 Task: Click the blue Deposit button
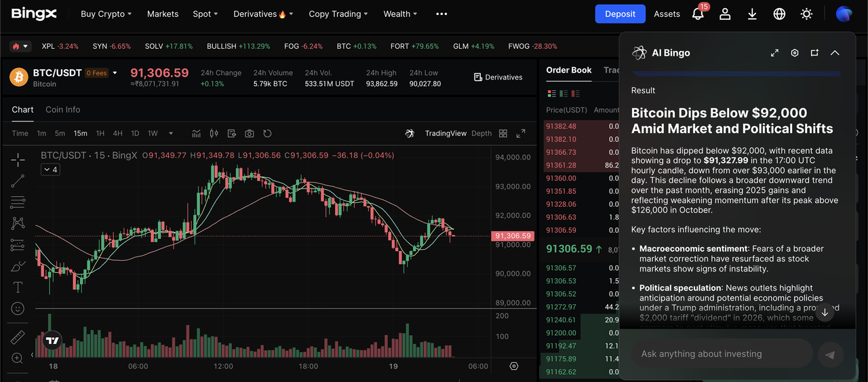click(x=620, y=14)
